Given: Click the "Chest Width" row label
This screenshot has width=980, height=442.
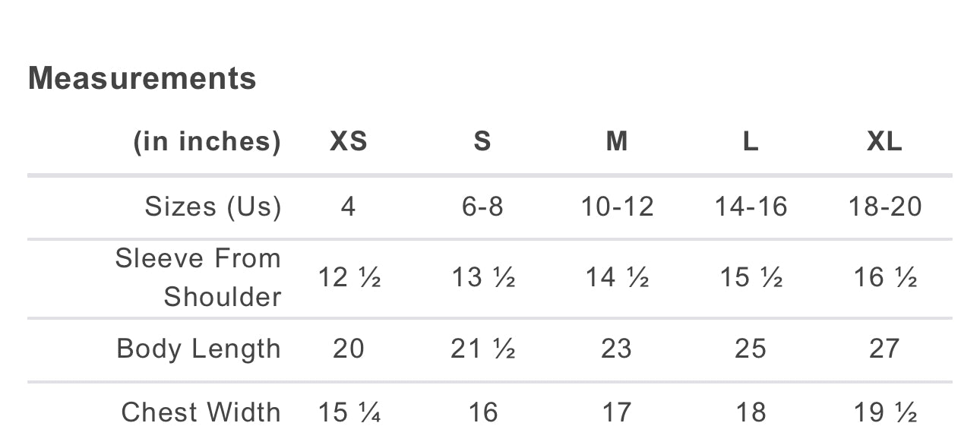Looking at the screenshot, I should [x=201, y=412].
